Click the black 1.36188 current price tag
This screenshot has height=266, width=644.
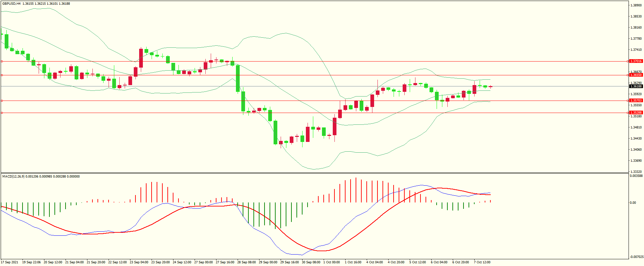click(636, 86)
